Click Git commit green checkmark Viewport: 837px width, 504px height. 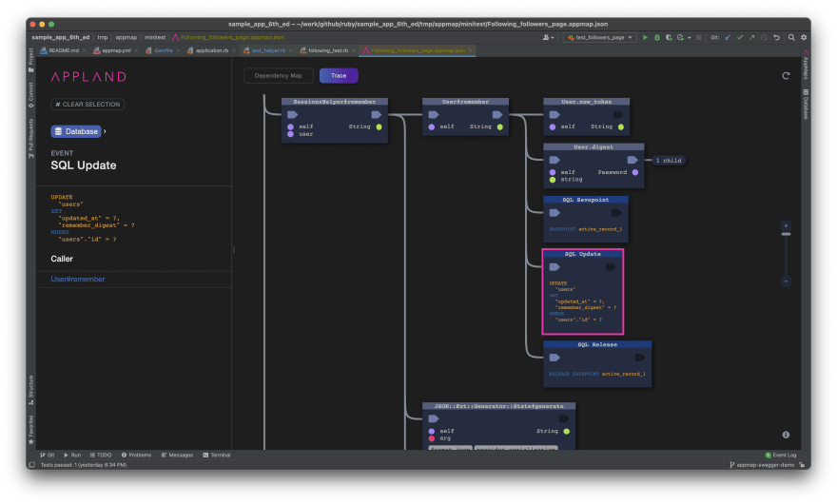click(x=740, y=37)
